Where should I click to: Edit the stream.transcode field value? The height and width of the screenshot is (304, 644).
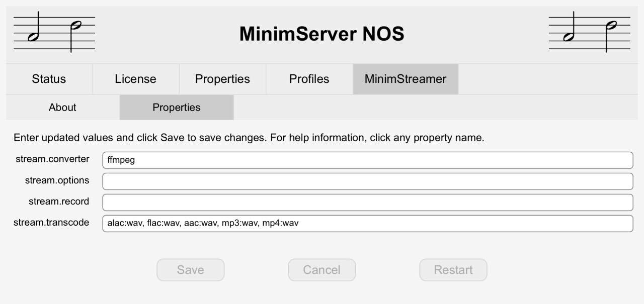tap(367, 224)
